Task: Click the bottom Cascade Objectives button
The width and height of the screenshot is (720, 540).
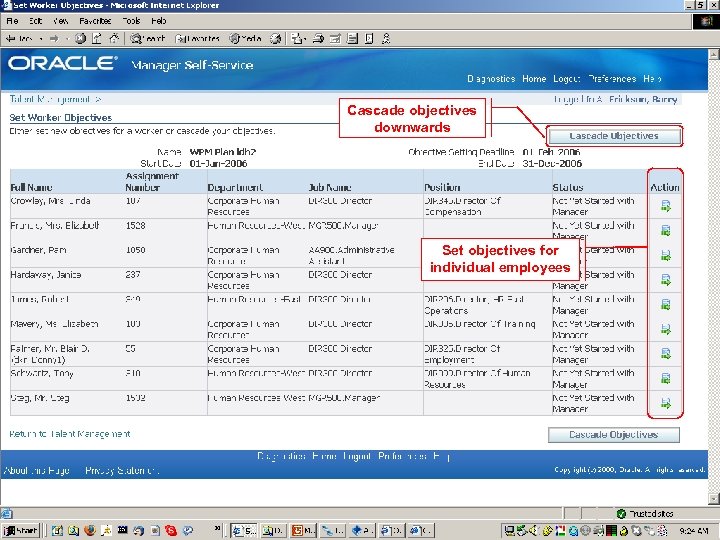Action: click(x=614, y=435)
